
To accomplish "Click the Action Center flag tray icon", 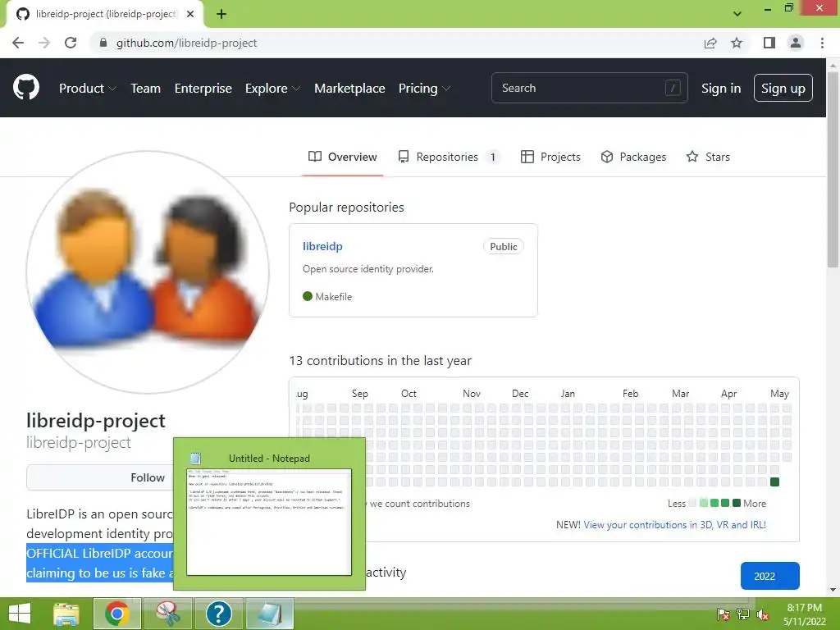I will pos(724,615).
